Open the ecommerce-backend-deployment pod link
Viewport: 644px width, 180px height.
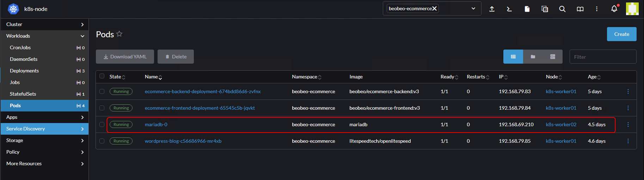tap(203, 91)
